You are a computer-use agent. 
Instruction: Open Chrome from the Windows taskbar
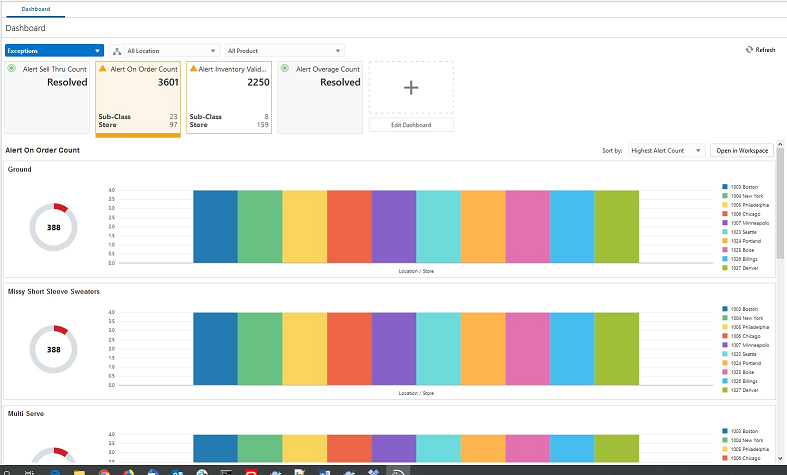click(x=104, y=472)
